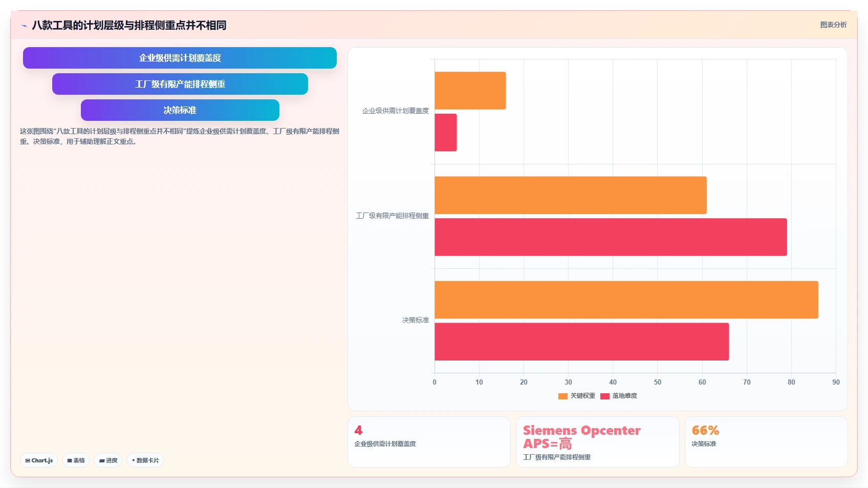Click the x-axis tick label 50

click(x=658, y=382)
